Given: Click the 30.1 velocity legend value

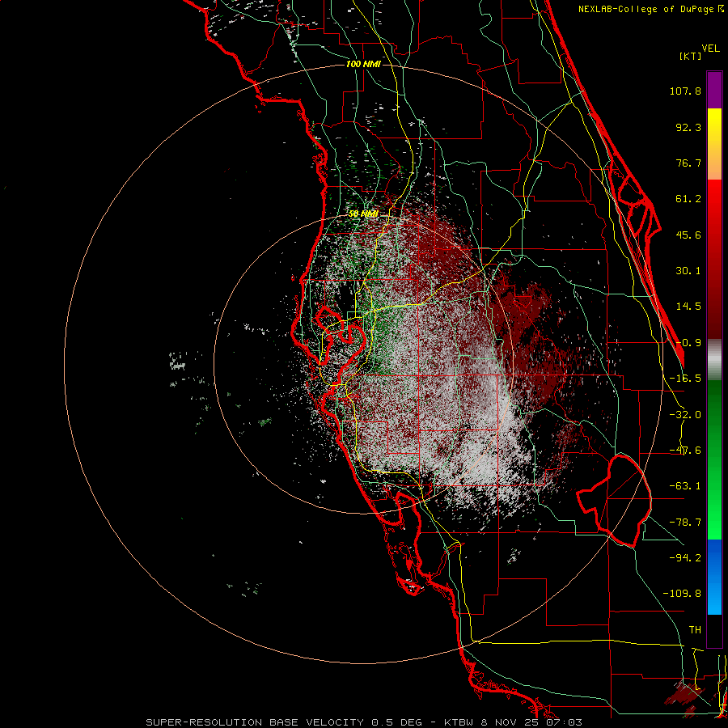Looking at the screenshot, I should click(688, 271).
